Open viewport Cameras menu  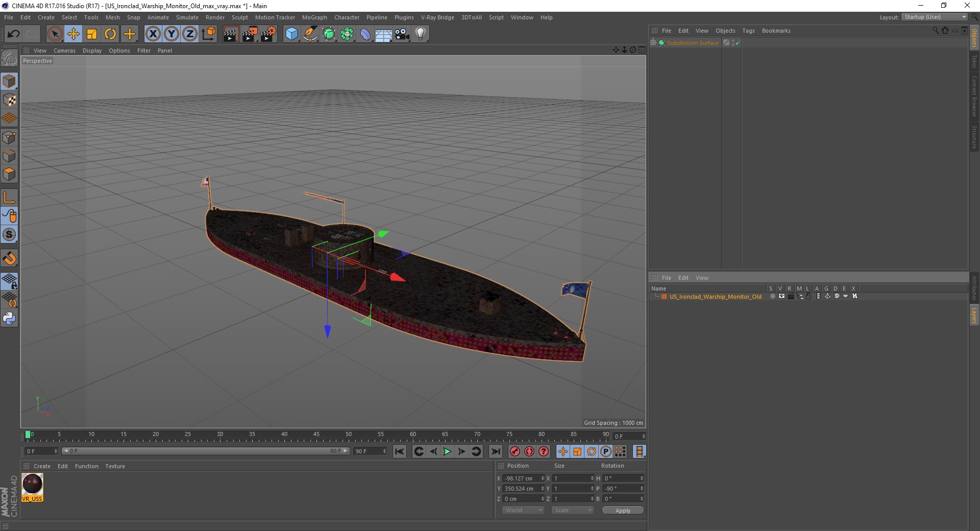click(64, 51)
